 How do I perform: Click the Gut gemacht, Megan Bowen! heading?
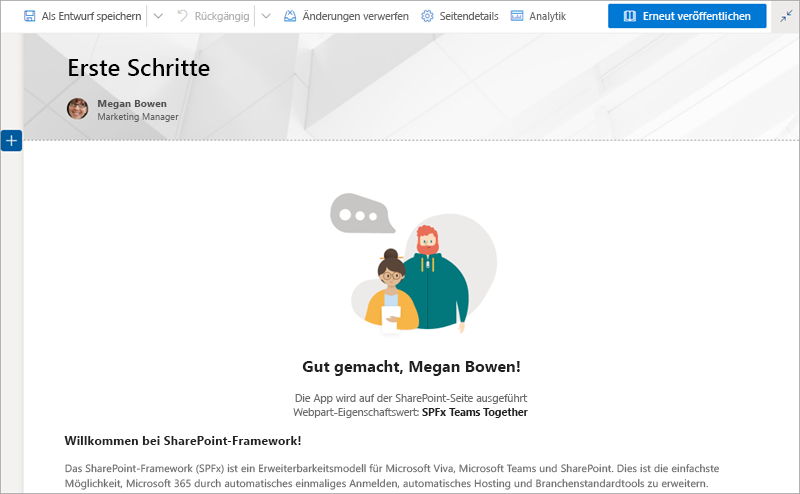click(411, 367)
